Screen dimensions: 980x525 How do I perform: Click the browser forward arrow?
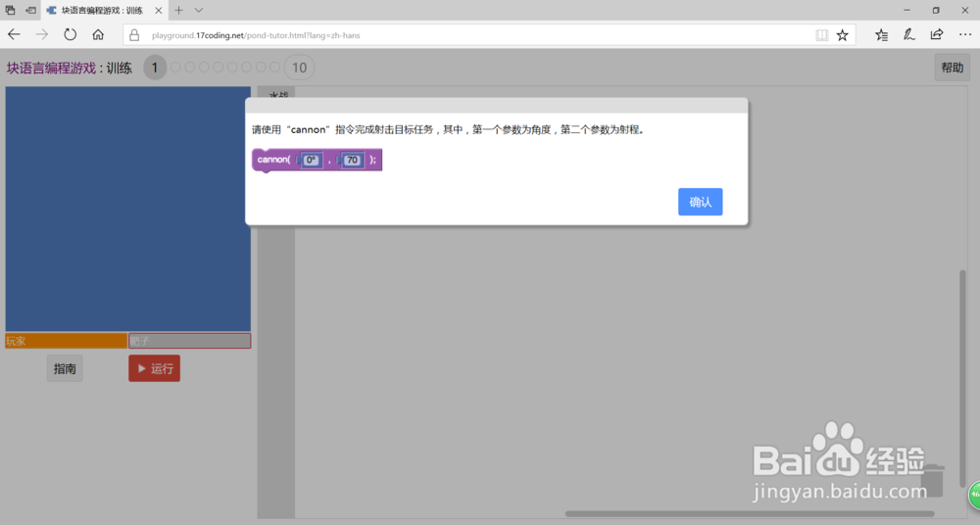[42, 35]
